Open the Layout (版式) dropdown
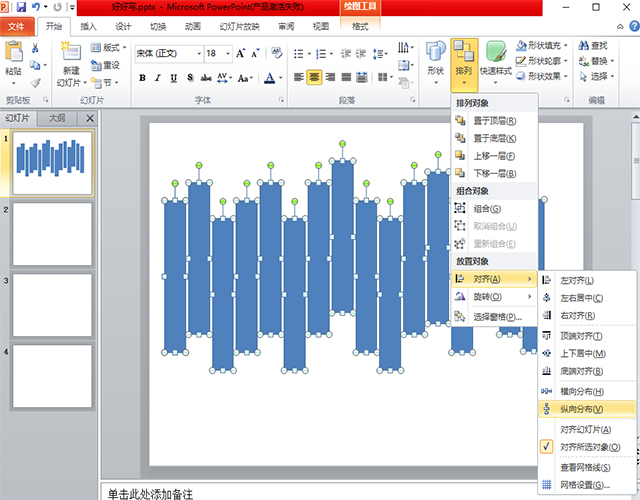Image resolution: width=640 pixels, height=500 pixels. click(109, 48)
